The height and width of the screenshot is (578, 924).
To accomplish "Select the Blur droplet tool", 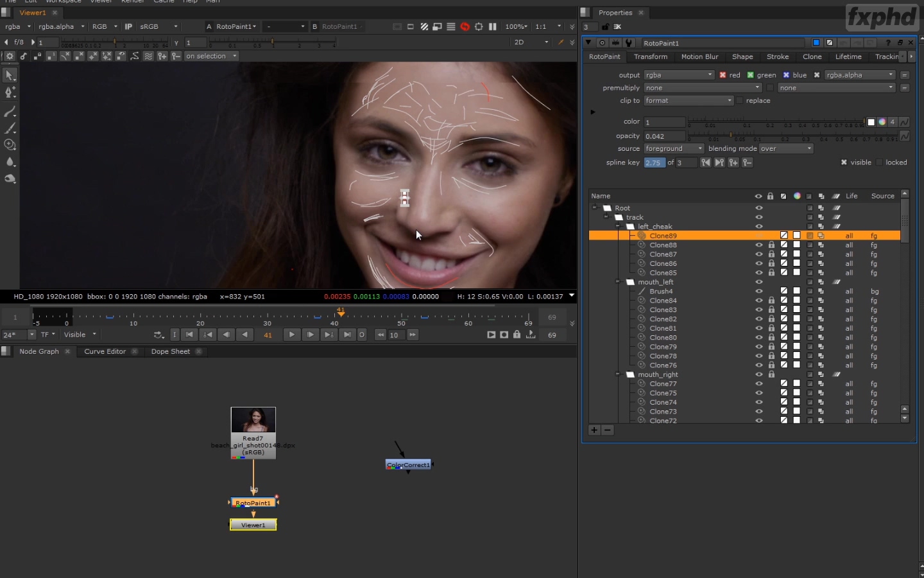I will click(x=10, y=162).
